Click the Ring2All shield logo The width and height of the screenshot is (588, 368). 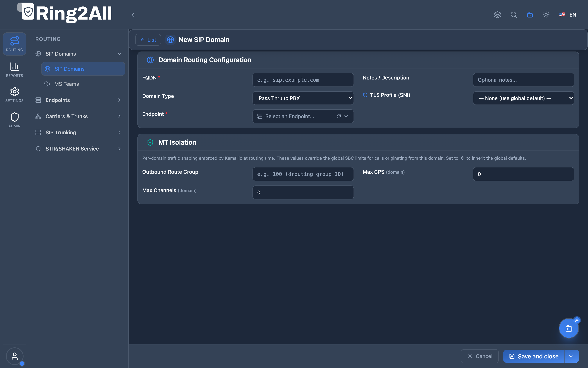pyautogui.click(x=28, y=11)
